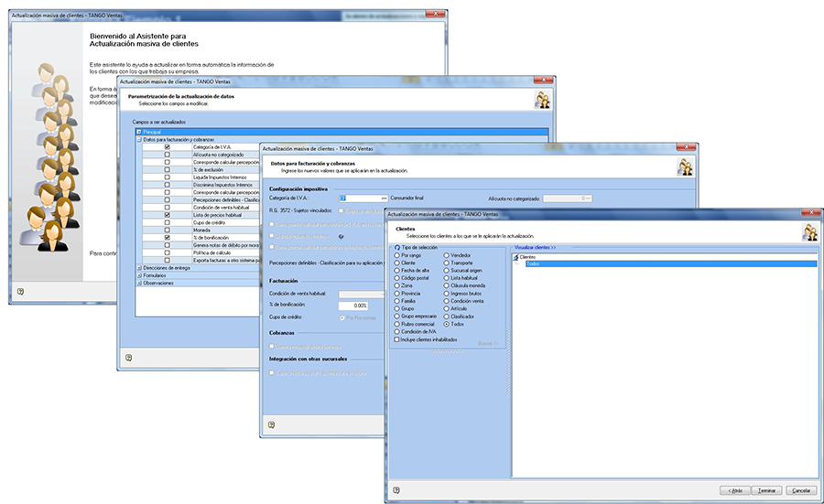Viewport: 824px width, 504px height.
Task: Uncheck '% de bonificación' field checkbox
Action: pyautogui.click(x=168, y=238)
